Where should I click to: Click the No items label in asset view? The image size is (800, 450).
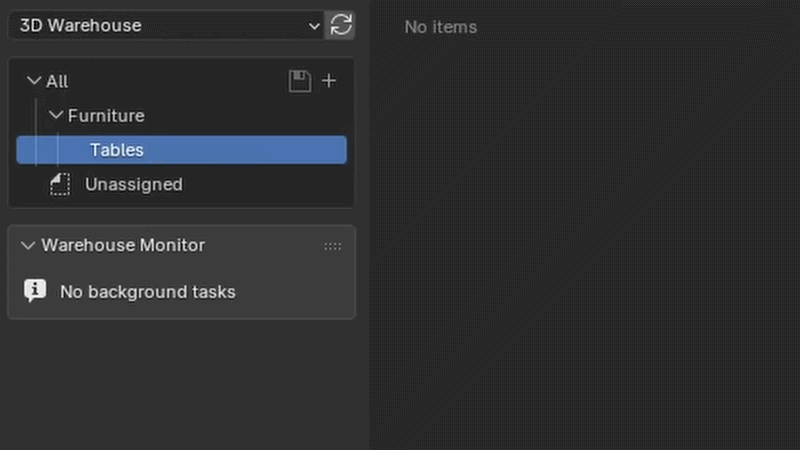pos(440,27)
